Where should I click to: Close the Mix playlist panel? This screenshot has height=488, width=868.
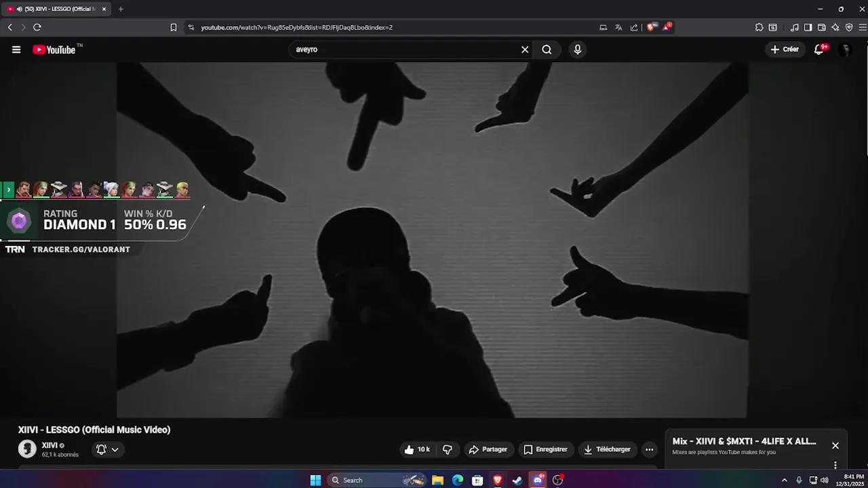tap(835, 445)
